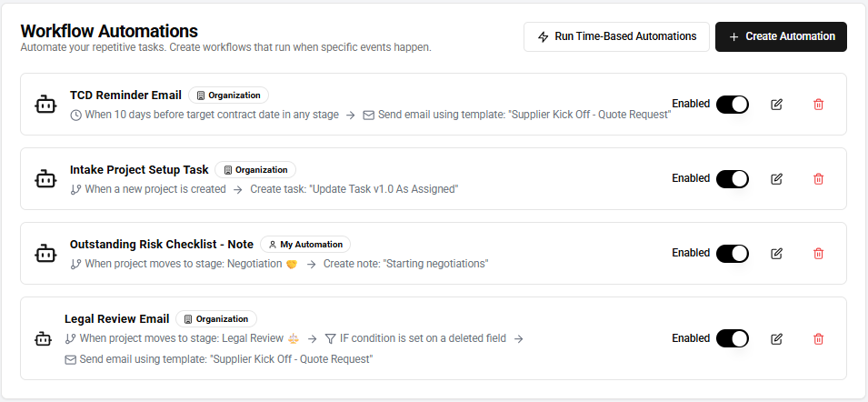Delete the TCD Reminder Email automation
This screenshot has width=868, height=402.
(818, 105)
